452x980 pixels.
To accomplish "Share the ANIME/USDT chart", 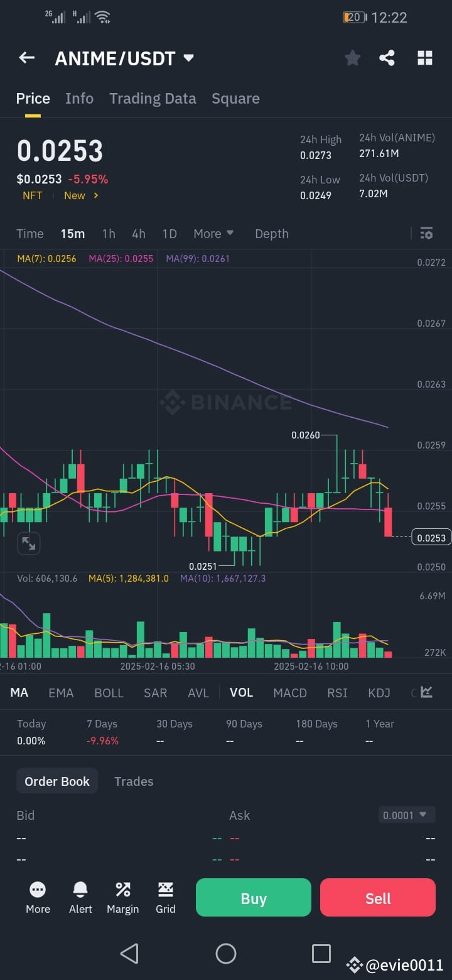I will click(x=387, y=58).
